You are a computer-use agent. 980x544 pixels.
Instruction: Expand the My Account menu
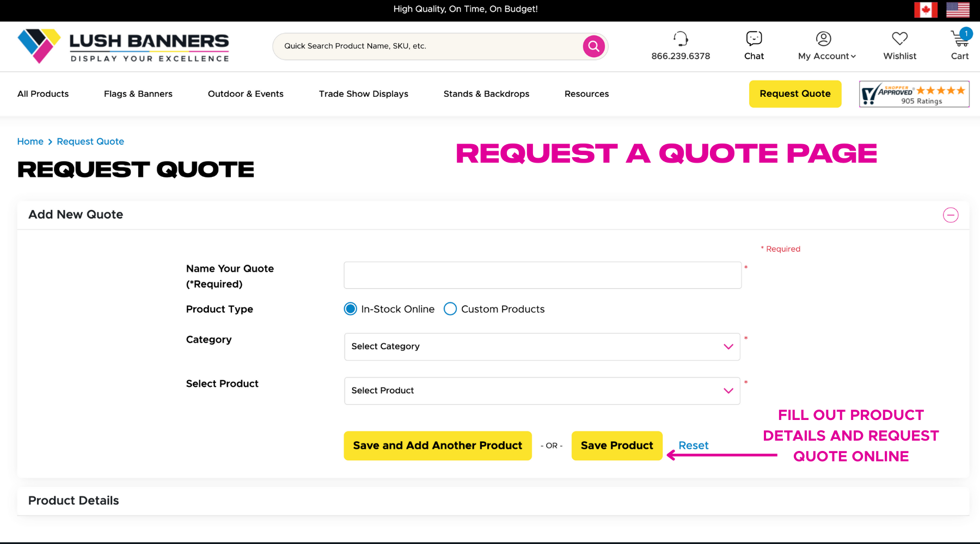(826, 56)
